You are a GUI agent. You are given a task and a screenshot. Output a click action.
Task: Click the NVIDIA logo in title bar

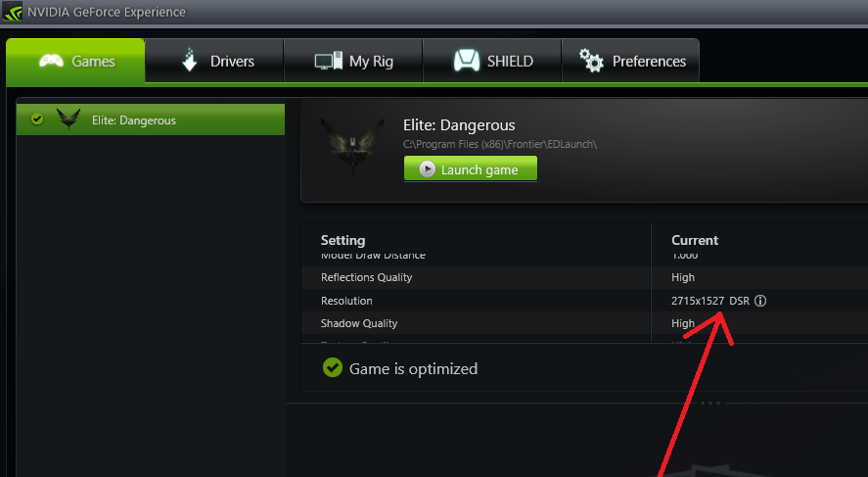12,12
